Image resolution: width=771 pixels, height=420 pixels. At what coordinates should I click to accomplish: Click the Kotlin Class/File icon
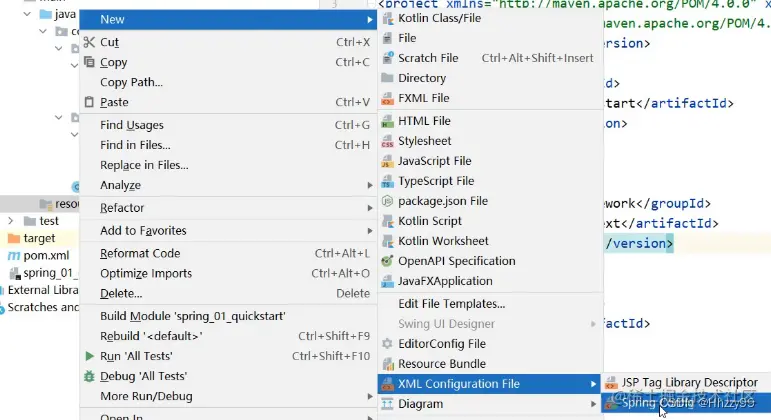[x=387, y=19]
